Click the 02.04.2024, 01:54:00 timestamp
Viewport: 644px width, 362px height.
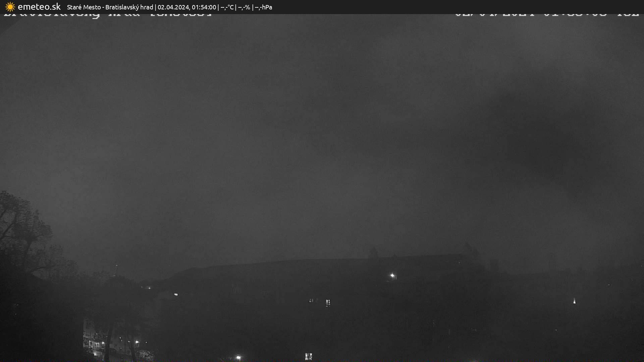187,7
